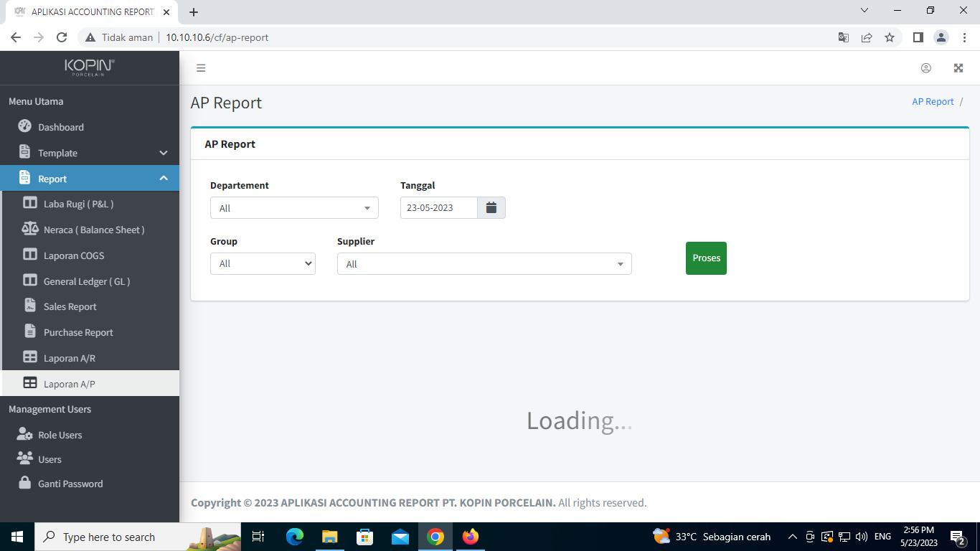Open Windows Start menu button
This screenshot has height=551, width=980.
pyautogui.click(x=17, y=537)
